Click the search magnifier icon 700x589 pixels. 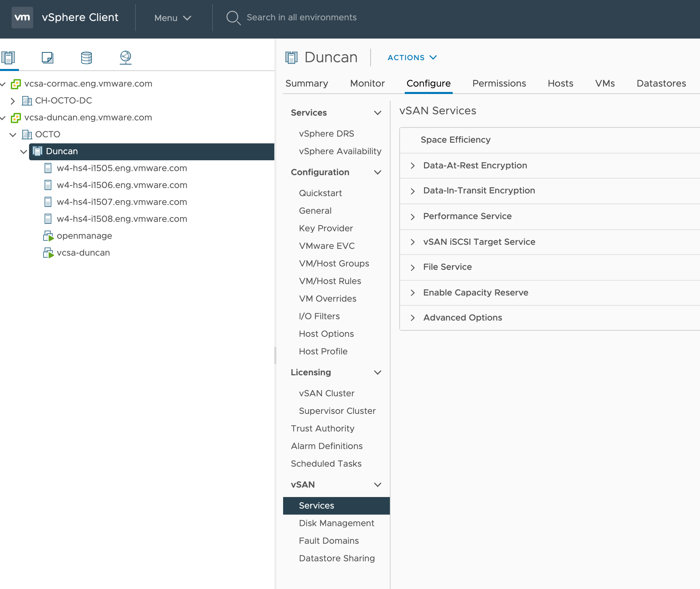[x=233, y=18]
